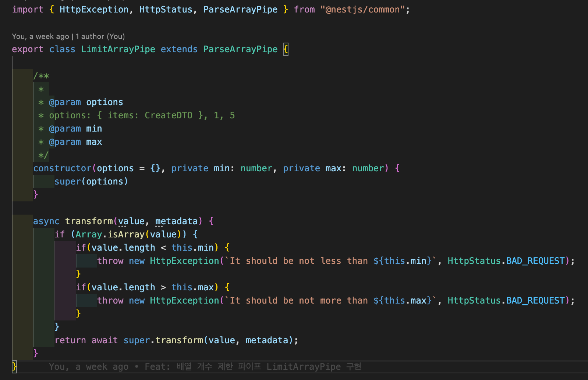
Task: Click the 'private max' constructor parameter
Action: 312,168
